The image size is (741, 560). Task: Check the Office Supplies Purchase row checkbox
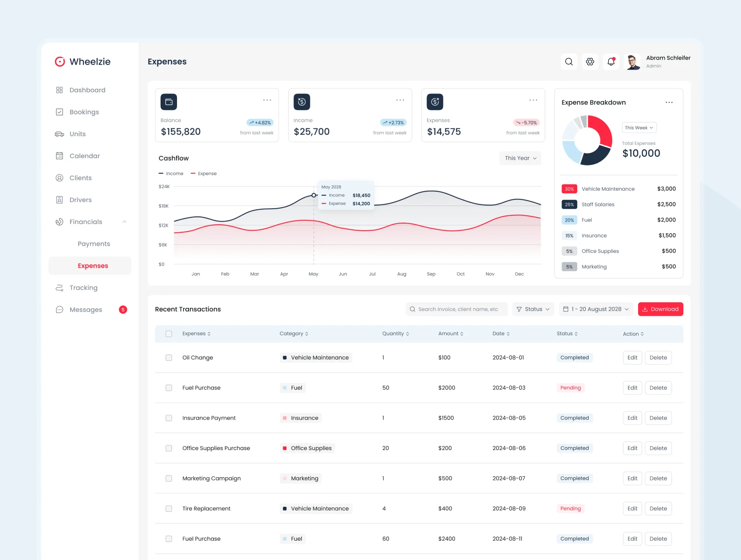coord(169,448)
